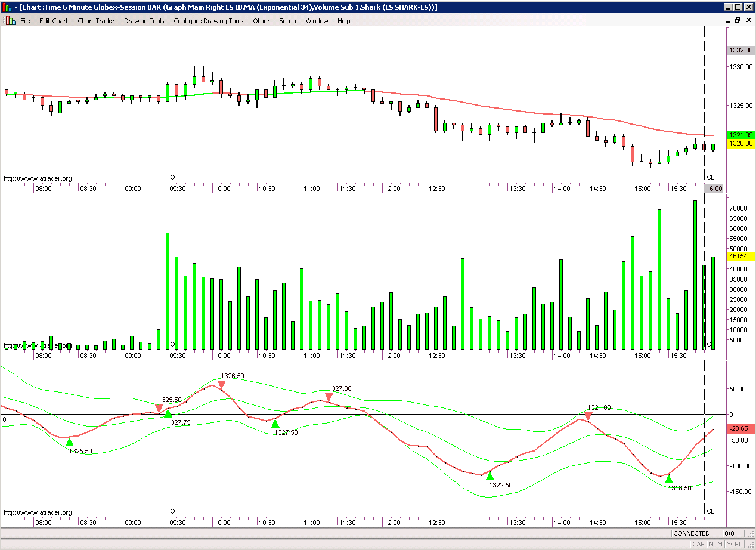756x550 pixels.
Task: Select the green buy triangle labeled 1327.75
Action: click(x=168, y=413)
